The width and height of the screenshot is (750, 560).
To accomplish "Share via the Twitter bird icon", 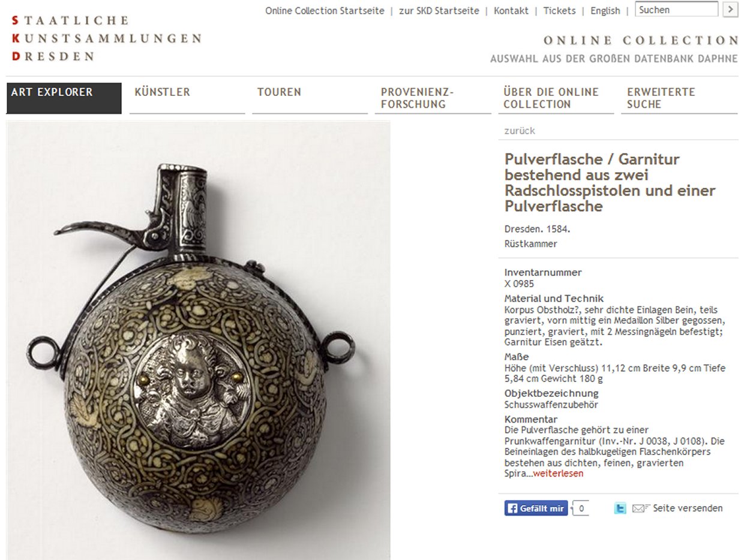I will (620, 508).
